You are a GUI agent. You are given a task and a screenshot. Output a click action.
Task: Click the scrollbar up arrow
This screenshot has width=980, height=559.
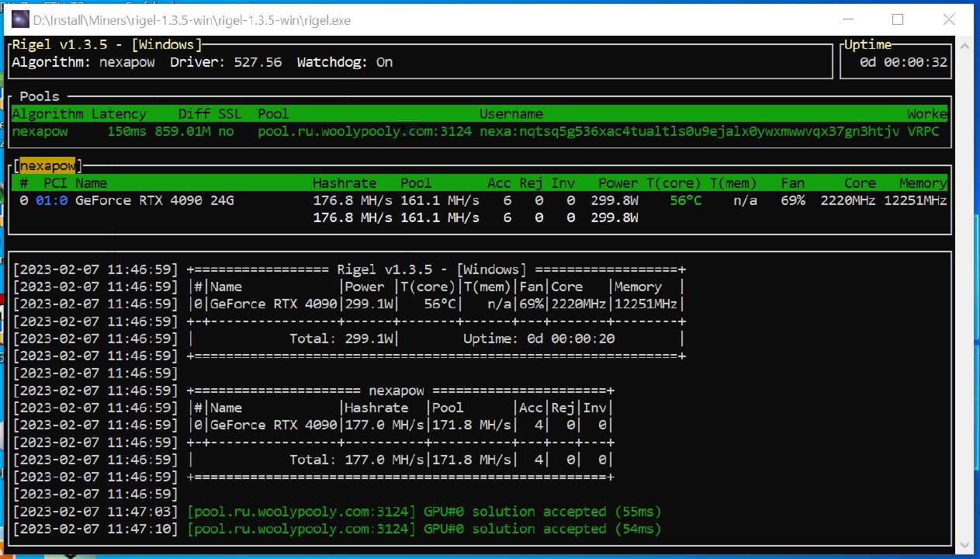coord(964,44)
